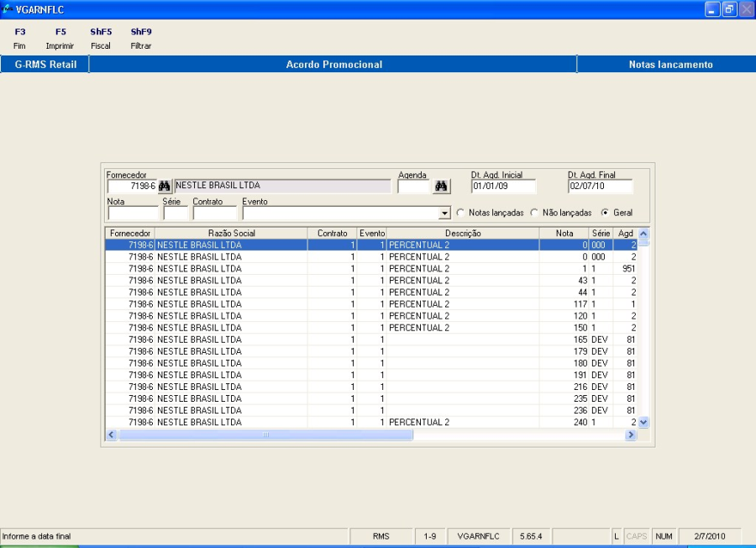Click the NESTLE BRASIL LTDA name field

tap(282, 187)
